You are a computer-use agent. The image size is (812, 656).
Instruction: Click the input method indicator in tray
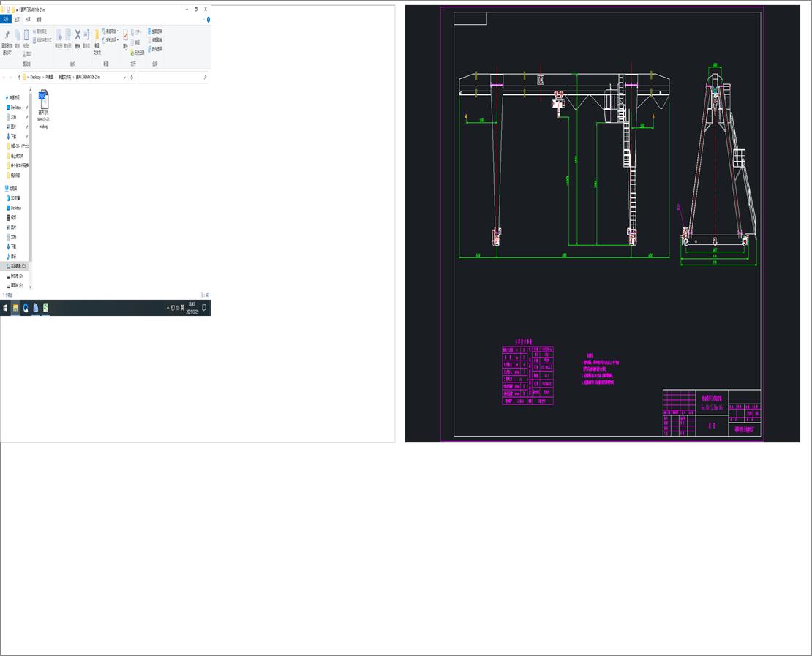pyautogui.click(x=182, y=308)
